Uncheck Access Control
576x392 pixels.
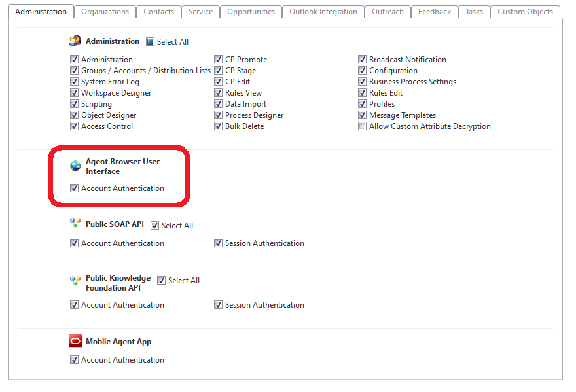pyautogui.click(x=74, y=126)
